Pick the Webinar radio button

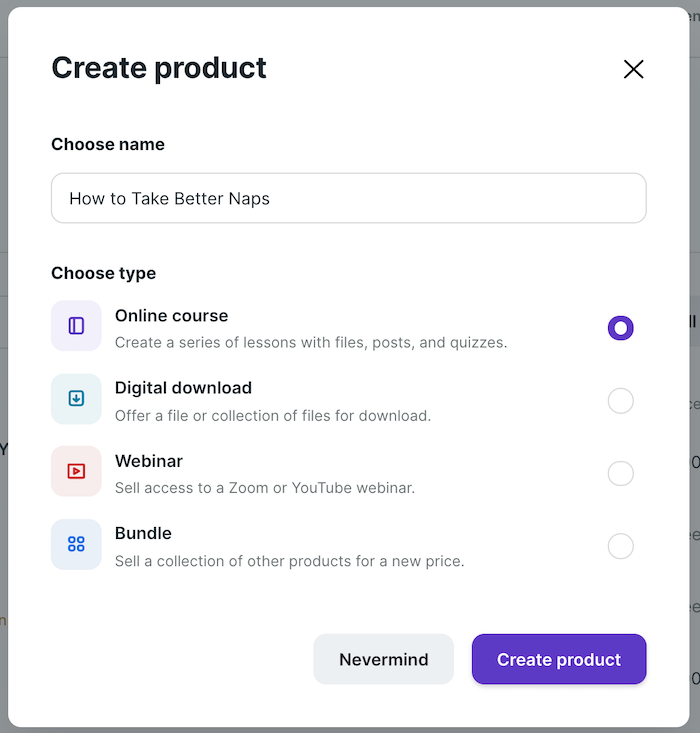point(620,473)
